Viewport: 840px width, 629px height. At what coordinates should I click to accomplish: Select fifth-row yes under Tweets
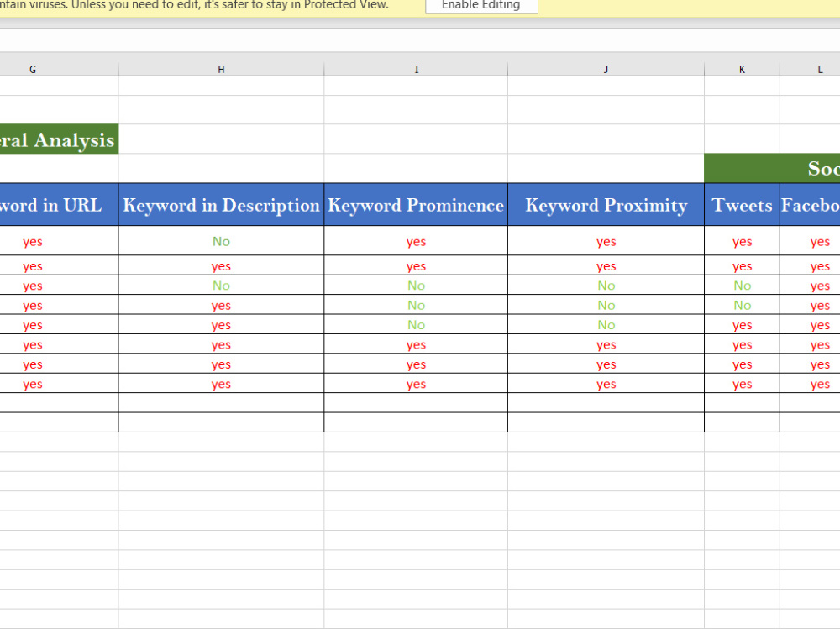(x=743, y=325)
